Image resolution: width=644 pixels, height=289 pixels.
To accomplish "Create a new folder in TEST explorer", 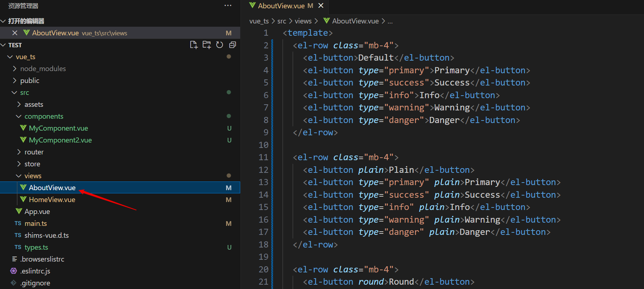I will [x=207, y=45].
